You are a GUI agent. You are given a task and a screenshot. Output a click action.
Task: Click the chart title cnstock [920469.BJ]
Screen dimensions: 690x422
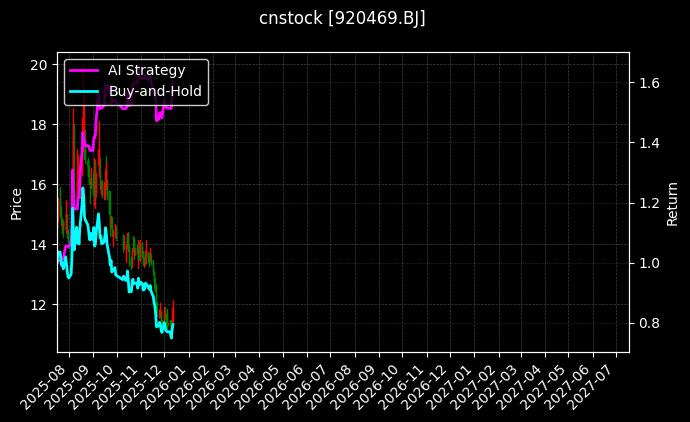342,19
